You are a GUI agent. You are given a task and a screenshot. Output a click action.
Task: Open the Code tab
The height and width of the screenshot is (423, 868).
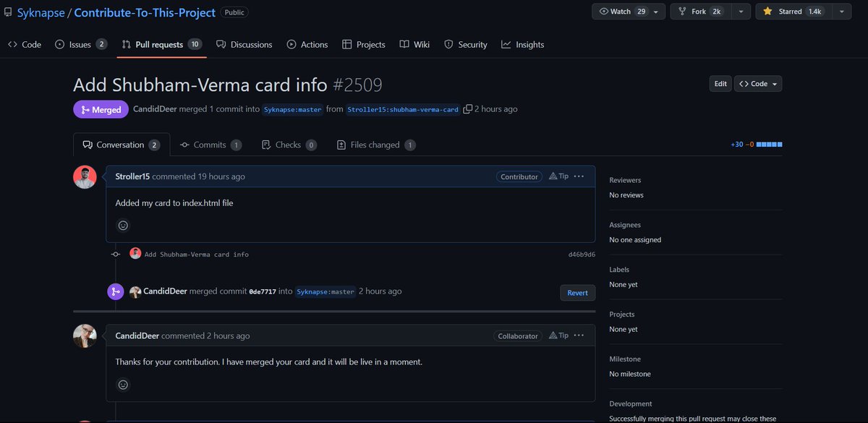click(24, 44)
